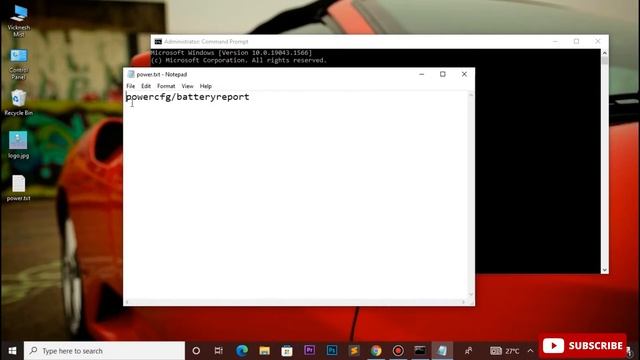The height and width of the screenshot is (360, 640).
Task: Minimize the Command Prompt window
Action: 555,42
